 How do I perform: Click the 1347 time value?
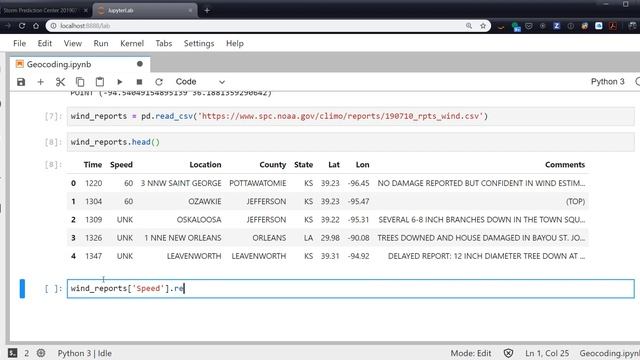click(x=93, y=256)
